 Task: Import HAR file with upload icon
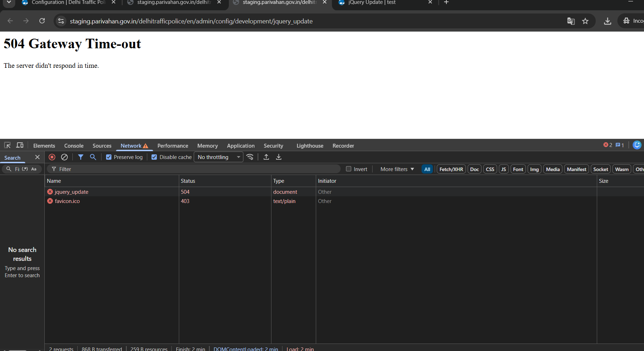[266, 157]
